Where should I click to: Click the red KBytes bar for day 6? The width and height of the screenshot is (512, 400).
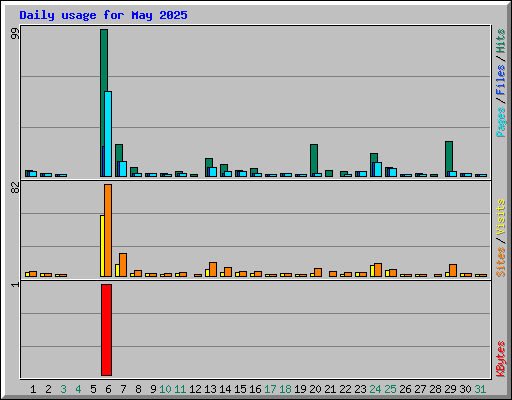point(106,330)
